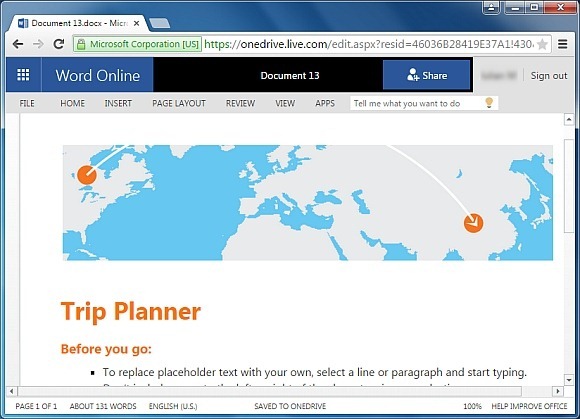580x419 pixels.
Task: Reload the page with refresh icon
Action: [x=59, y=44]
